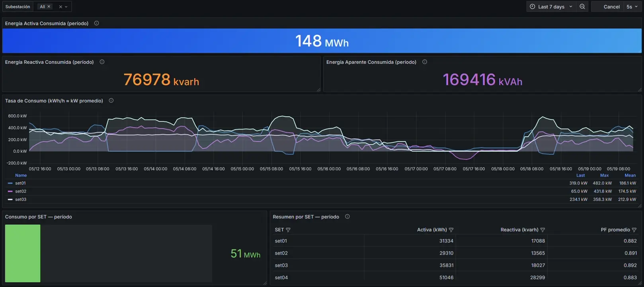Change the set03 series color swatch
This screenshot has height=287, width=644.
tap(10, 200)
